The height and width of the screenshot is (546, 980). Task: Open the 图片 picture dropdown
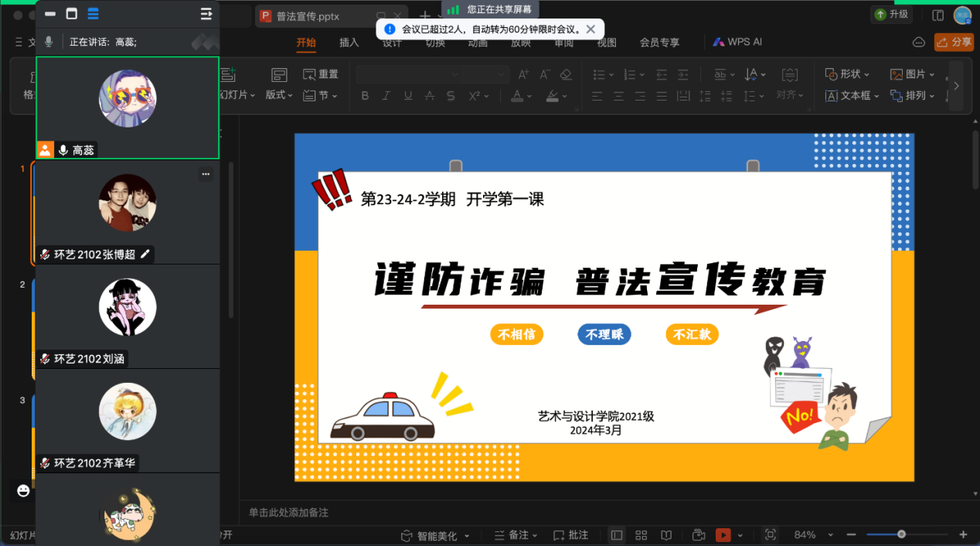pos(913,74)
